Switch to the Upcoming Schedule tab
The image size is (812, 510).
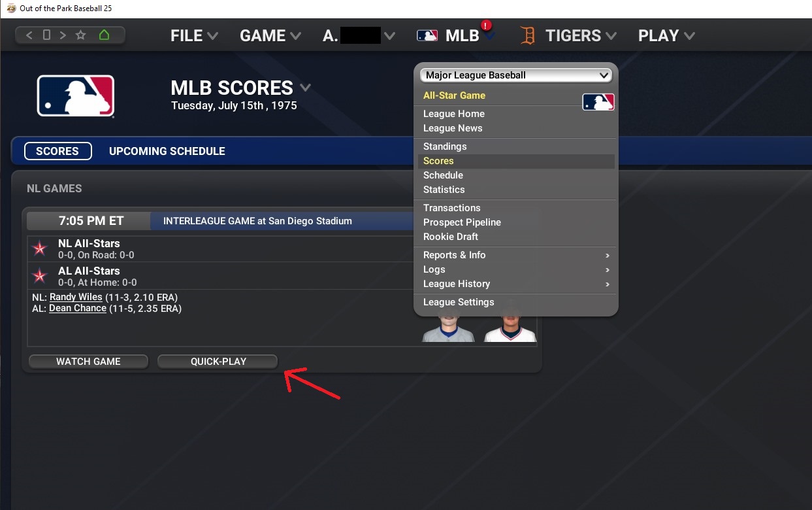pyautogui.click(x=167, y=151)
